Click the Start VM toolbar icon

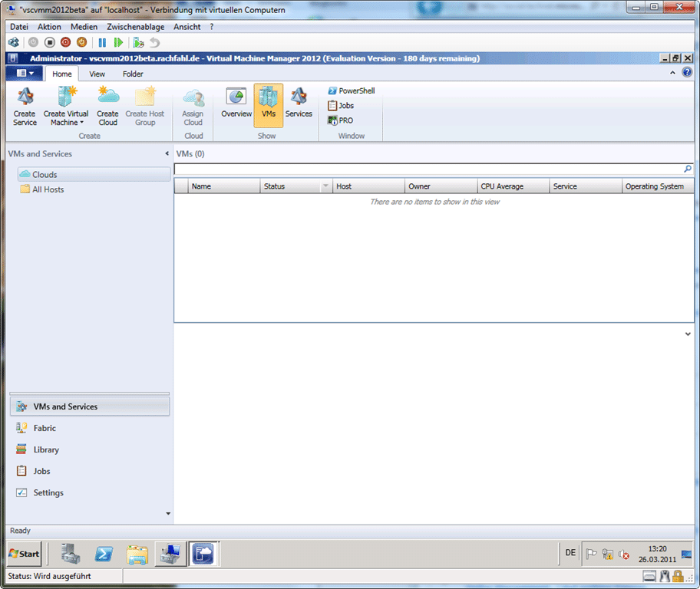[x=33, y=42]
